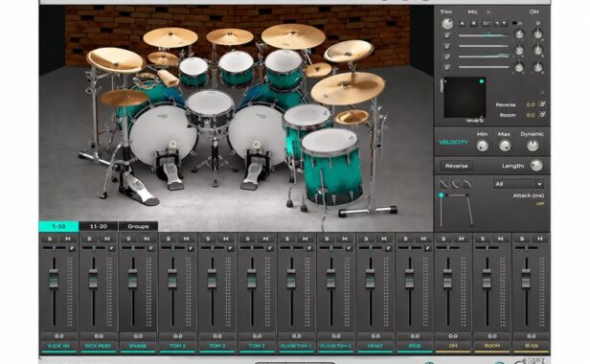This screenshot has width=590, height=364.
Task: Click the KICK IN channel label
Action: [x=58, y=346]
